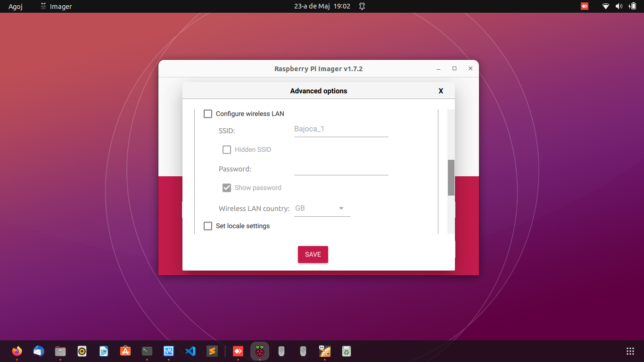Launch LibreOffice Writer from the dock
The image size is (644, 362).
point(104,351)
